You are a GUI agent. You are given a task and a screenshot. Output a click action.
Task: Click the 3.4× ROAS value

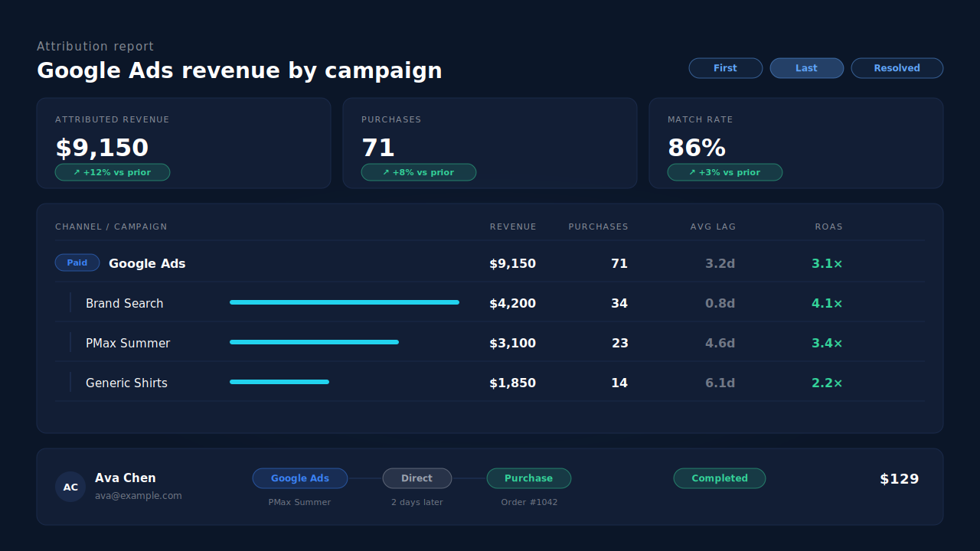(x=827, y=343)
